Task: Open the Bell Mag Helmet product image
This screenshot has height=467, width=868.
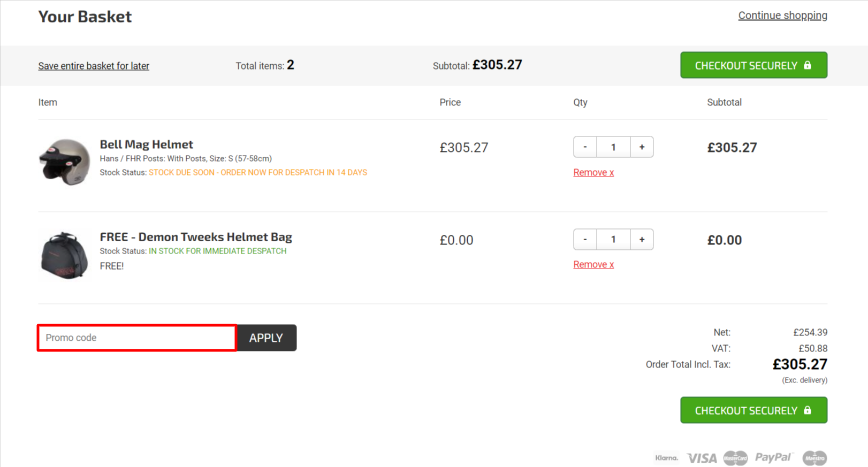Action: pyautogui.click(x=65, y=162)
